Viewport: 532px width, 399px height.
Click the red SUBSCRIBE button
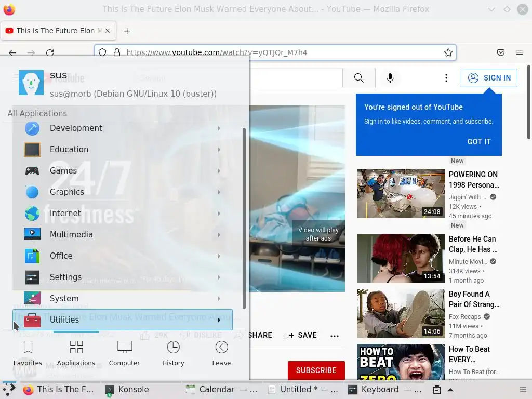(316, 370)
